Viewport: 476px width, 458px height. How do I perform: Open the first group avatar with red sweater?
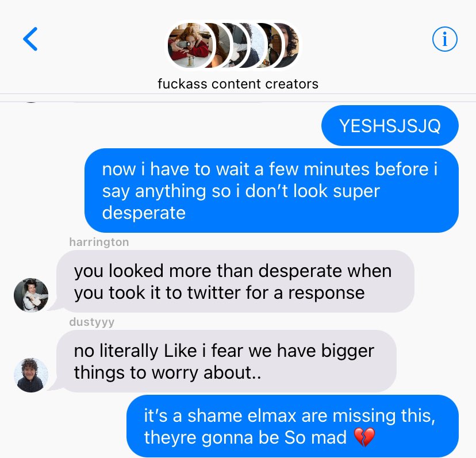(190, 45)
